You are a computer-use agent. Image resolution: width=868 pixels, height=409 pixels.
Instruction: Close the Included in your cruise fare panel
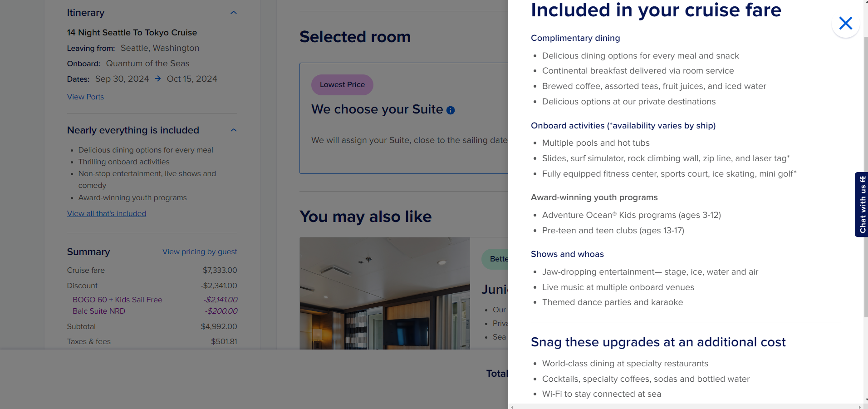(845, 23)
